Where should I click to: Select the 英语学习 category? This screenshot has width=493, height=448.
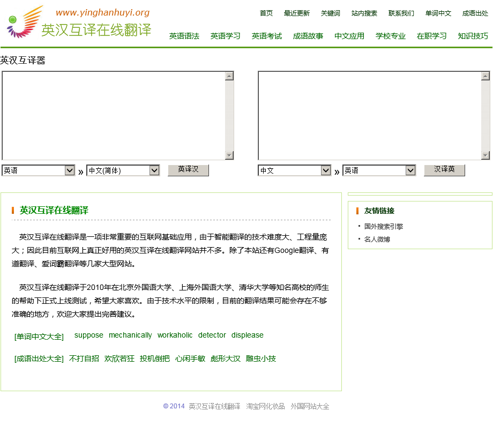(225, 36)
